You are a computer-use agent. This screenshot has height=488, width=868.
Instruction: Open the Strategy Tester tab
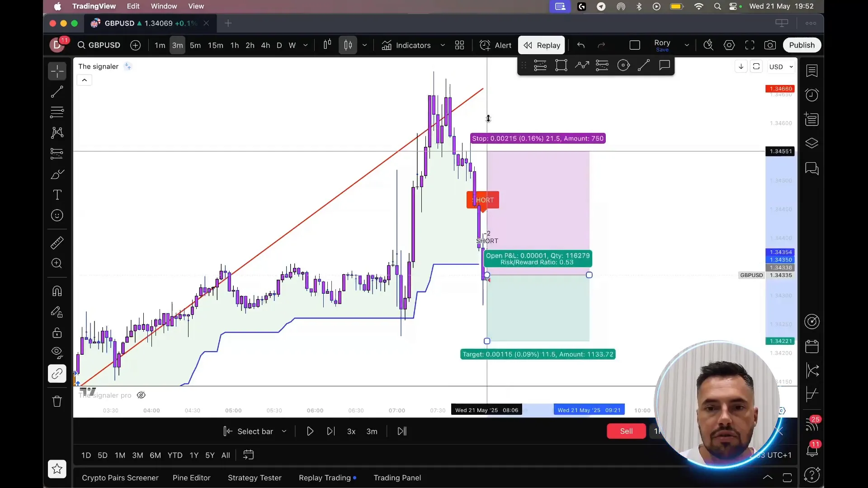click(255, 478)
